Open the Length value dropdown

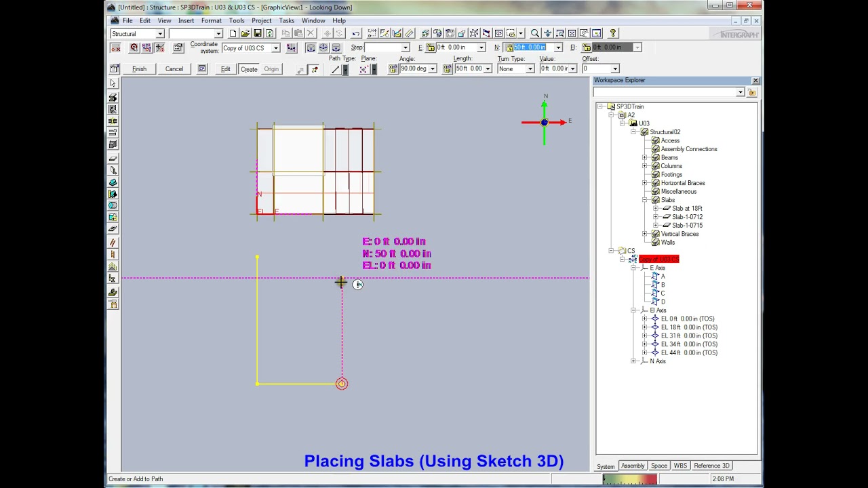[x=488, y=69]
